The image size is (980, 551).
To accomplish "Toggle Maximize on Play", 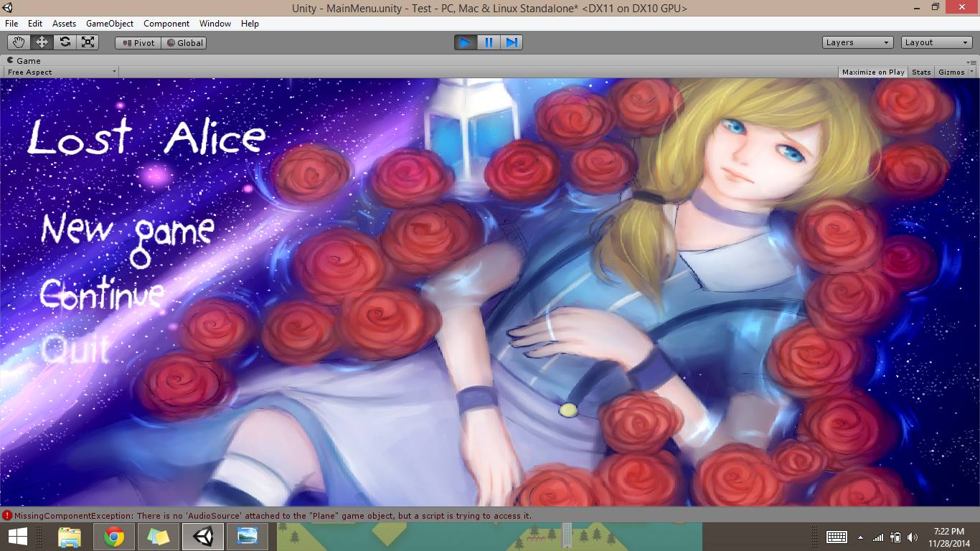I will click(x=873, y=72).
